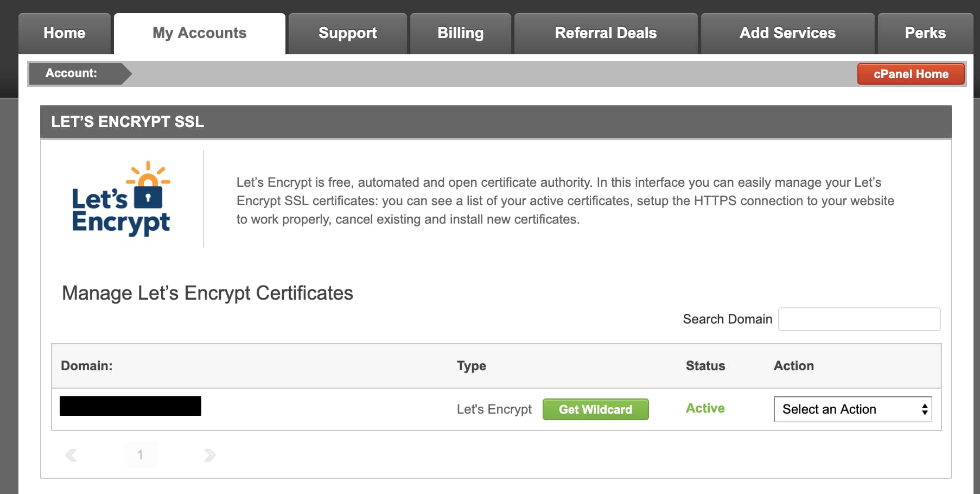Click the Active status link
The height and width of the screenshot is (494, 980).
705,408
